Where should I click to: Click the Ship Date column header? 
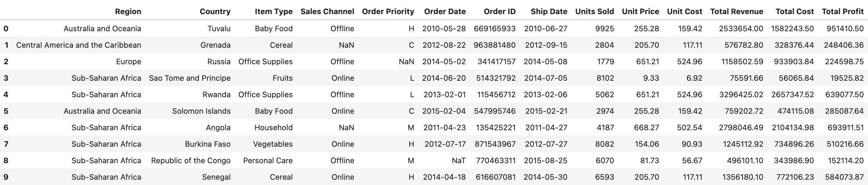[x=549, y=11]
